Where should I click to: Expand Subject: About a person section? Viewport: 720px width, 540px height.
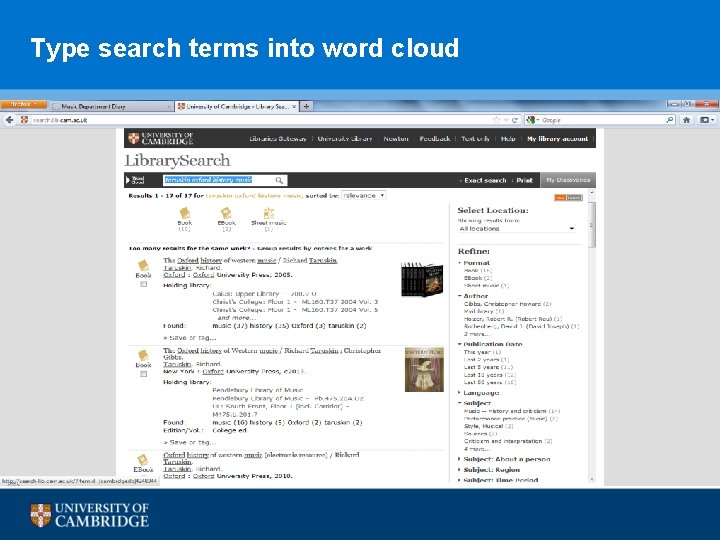click(460, 459)
